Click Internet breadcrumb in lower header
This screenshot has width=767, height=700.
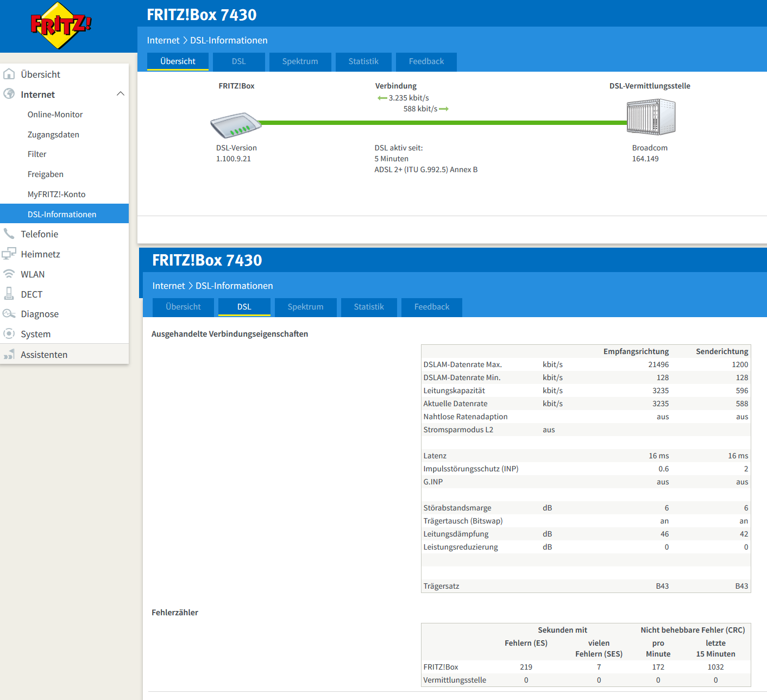click(x=168, y=286)
